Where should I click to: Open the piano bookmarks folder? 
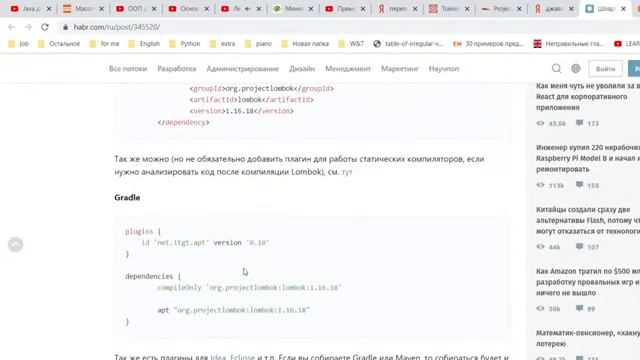[x=258, y=44]
